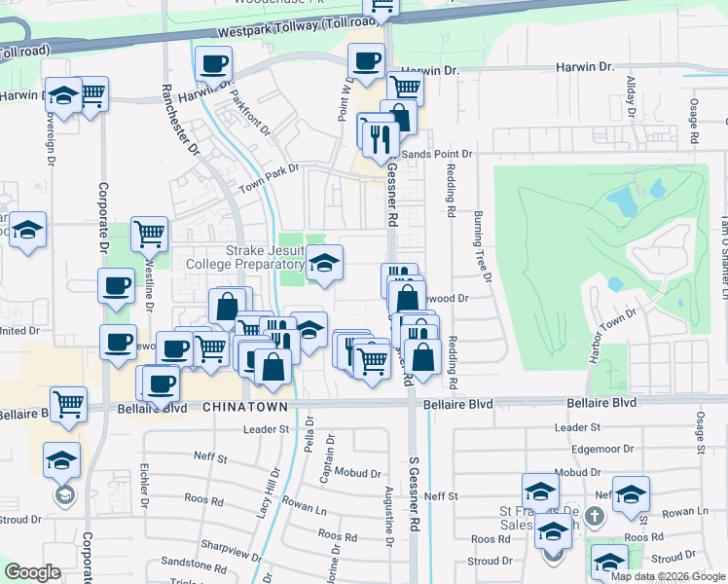Screen dimensions: 728x584
Task: Open the school marker near bottom-right Stroud Dr
Action: click(x=609, y=563)
